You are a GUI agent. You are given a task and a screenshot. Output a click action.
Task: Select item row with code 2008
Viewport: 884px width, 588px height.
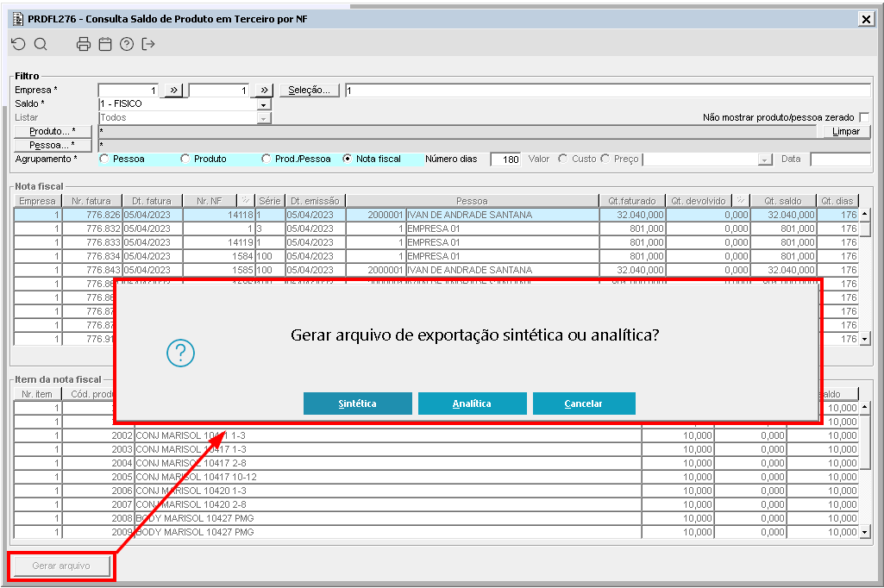click(x=436, y=518)
